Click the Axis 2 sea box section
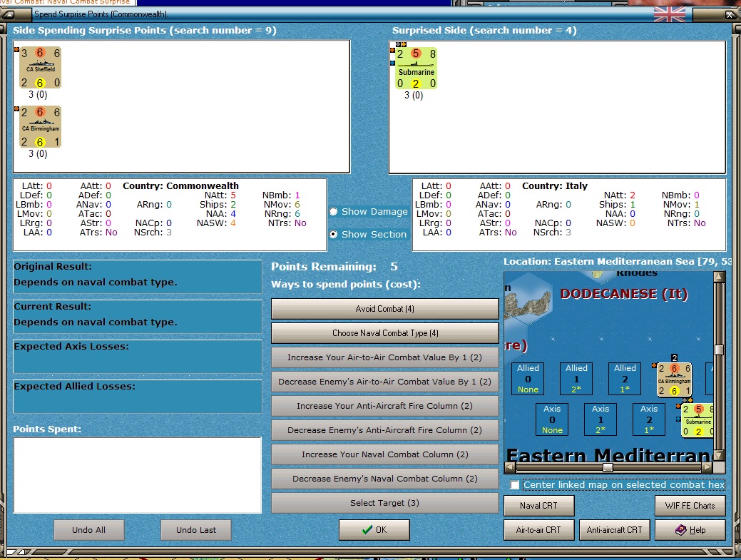The image size is (741, 560). (x=649, y=419)
